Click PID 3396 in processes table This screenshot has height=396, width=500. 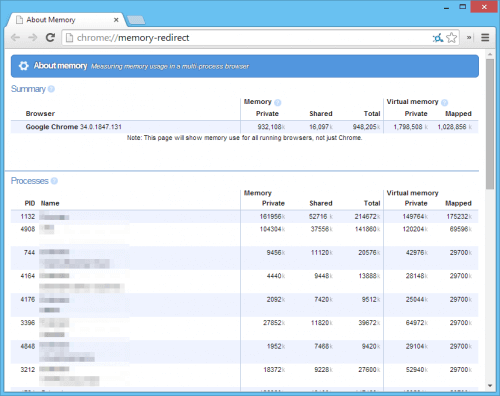click(x=28, y=323)
